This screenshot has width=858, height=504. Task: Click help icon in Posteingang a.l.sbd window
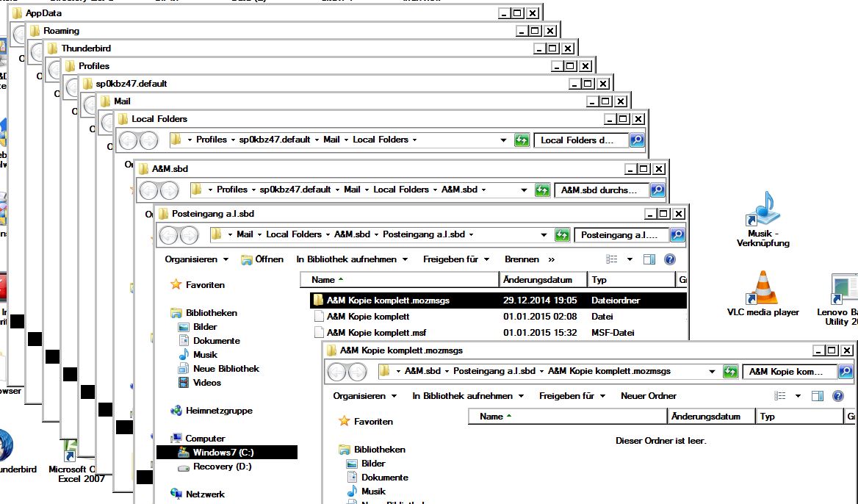(x=669, y=259)
